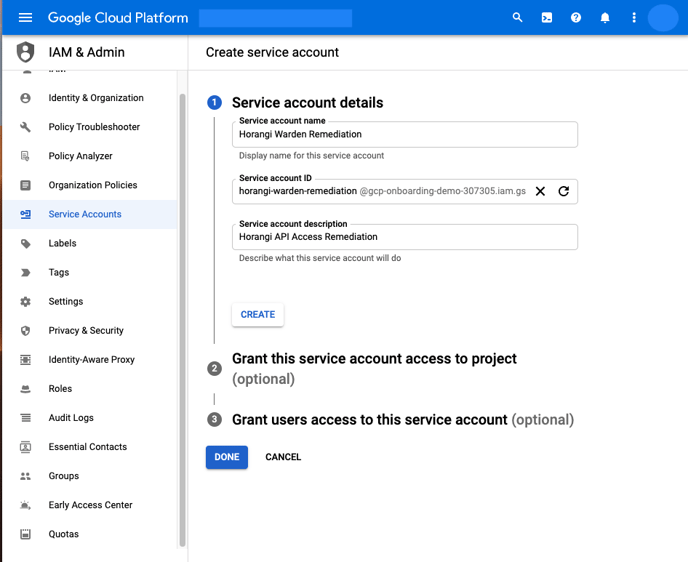688x562 pixels.
Task: Click the Service account description field
Action: [405, 237]
